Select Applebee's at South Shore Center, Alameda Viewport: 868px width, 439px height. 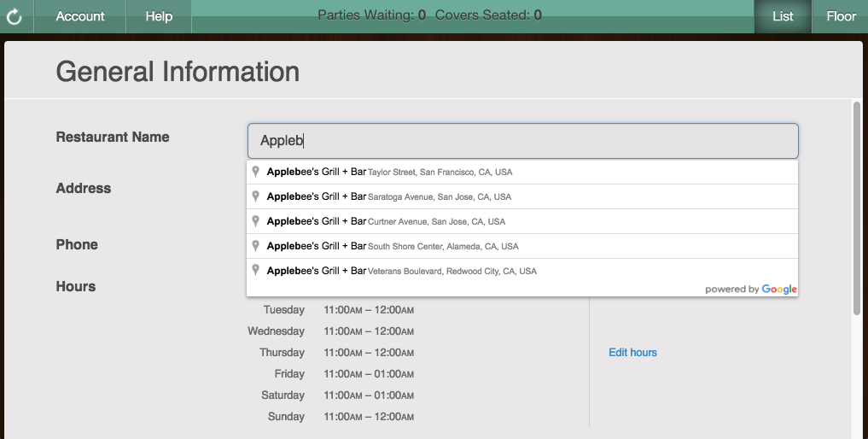tap(522, 246)
